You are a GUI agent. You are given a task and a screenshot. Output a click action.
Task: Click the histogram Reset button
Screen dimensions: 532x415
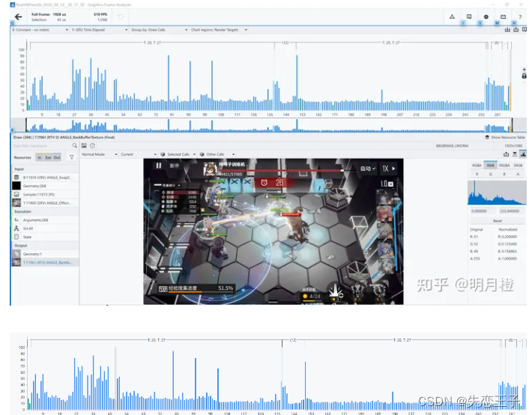click(498, 221)
